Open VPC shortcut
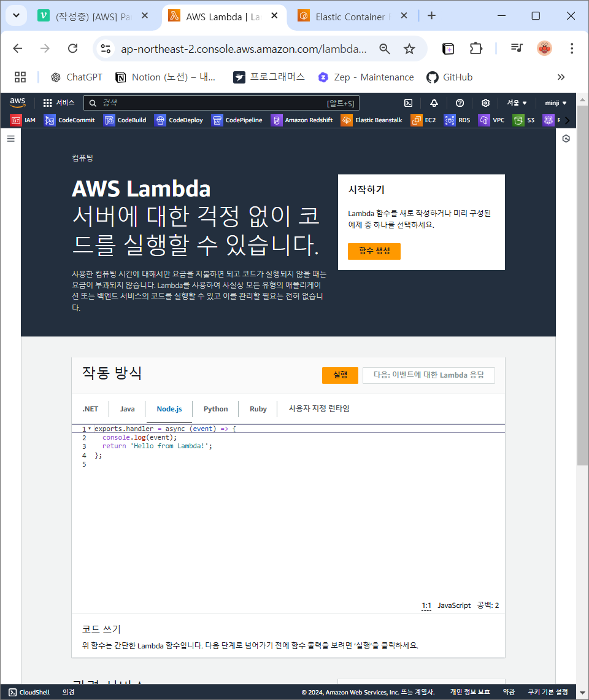This screenshot has width=589, height=700. click(491, 120)
